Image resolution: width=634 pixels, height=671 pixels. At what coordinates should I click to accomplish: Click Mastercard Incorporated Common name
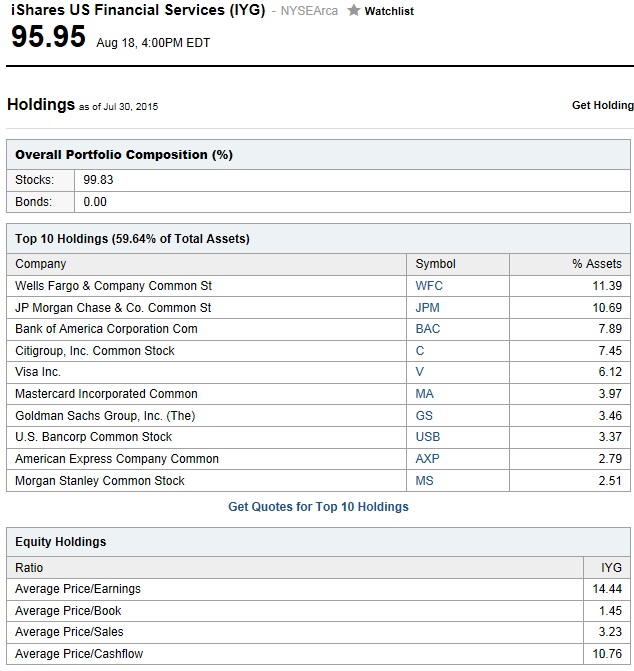click(x=106, y=394)
